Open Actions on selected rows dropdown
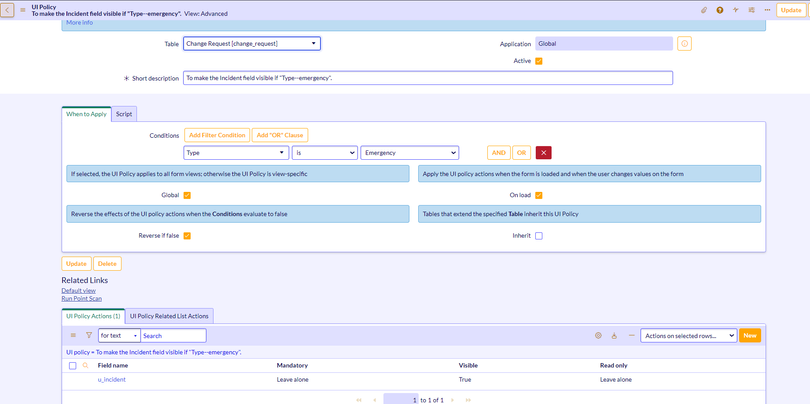 pyautogui.click(x=688, y=335)
